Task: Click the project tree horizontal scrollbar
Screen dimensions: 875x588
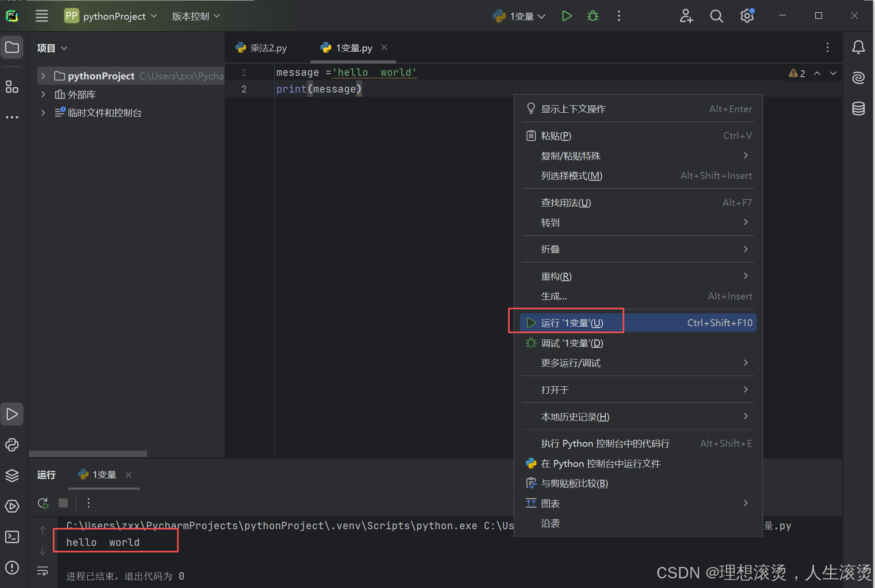Action: [x=88, y=454]
